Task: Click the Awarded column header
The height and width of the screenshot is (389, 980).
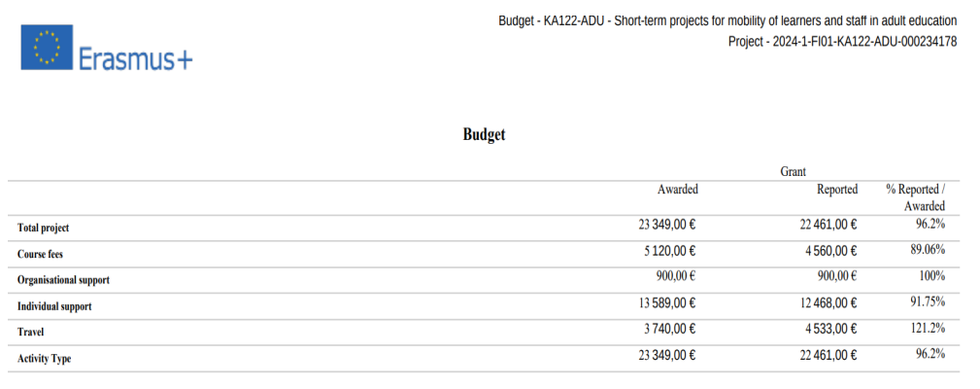Action: click(x=677, y=190)
